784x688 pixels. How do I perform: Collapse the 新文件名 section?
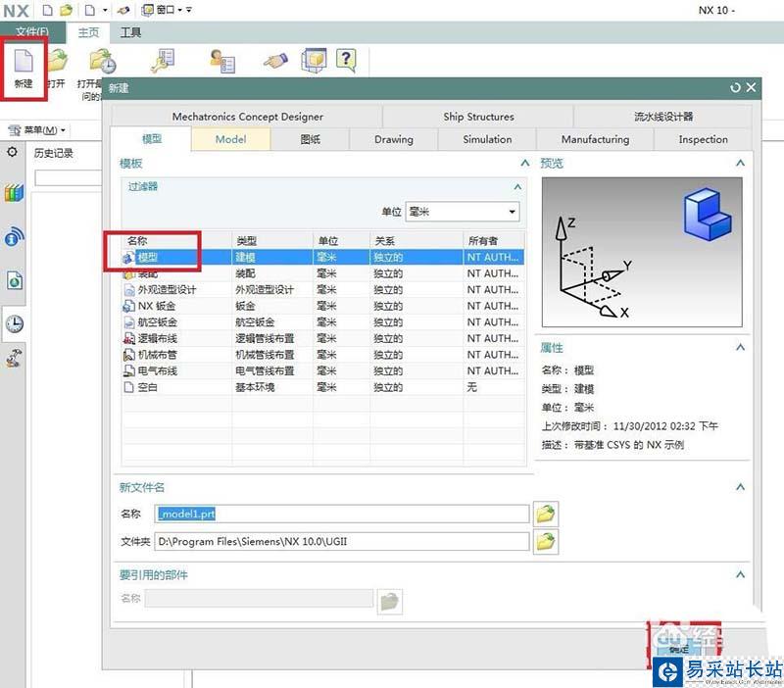click(741, 487)
